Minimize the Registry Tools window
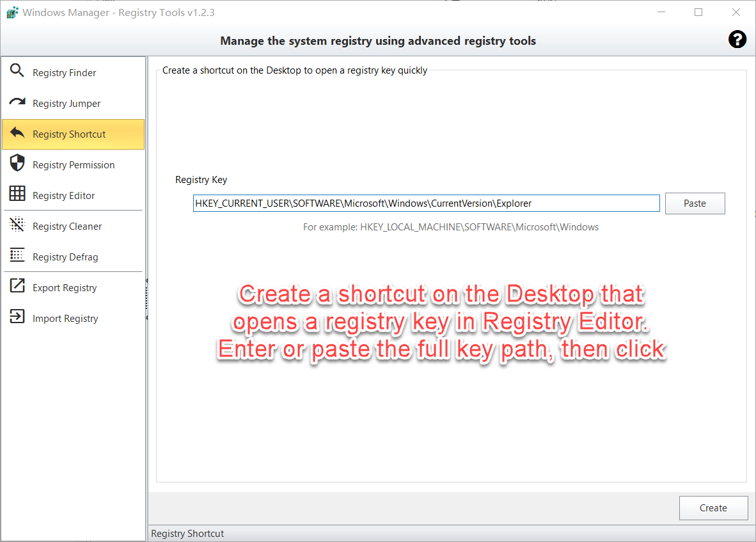The height and width of the screenshot is (542, 756). pyautogui.click(x=661, y=13)
